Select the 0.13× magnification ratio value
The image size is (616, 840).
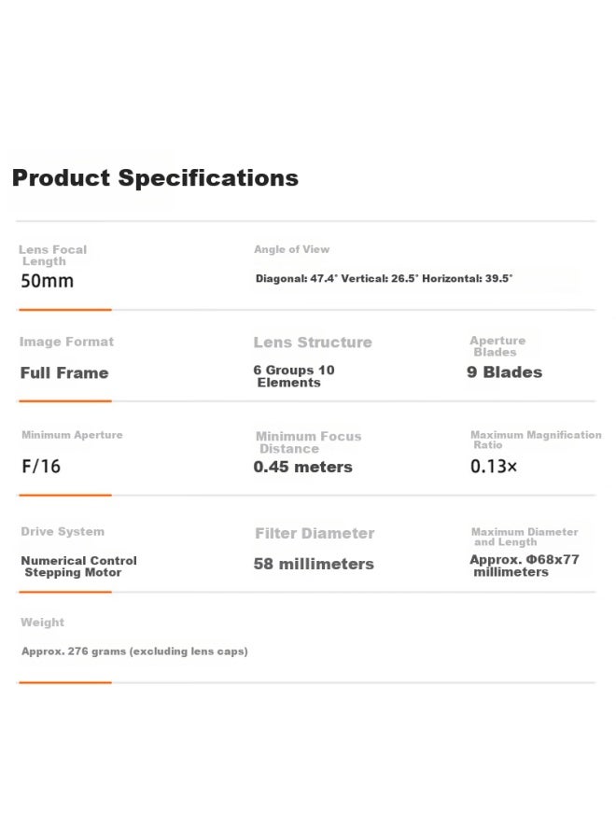pyautogui.click(x=494, y=466)
